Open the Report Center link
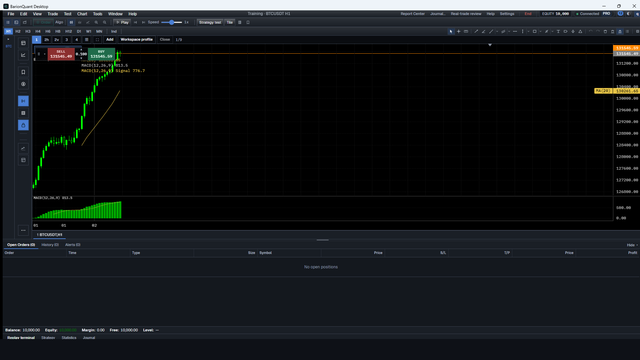The height and width of the screenshot is (360, 640). 413,14
